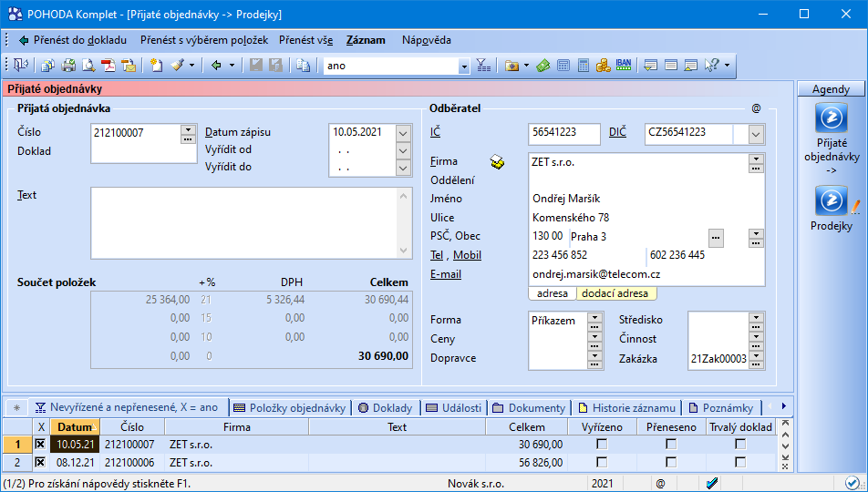Open Prodejky agenda icon
Screen dimensions: 868x492
[x=831, y=200]
